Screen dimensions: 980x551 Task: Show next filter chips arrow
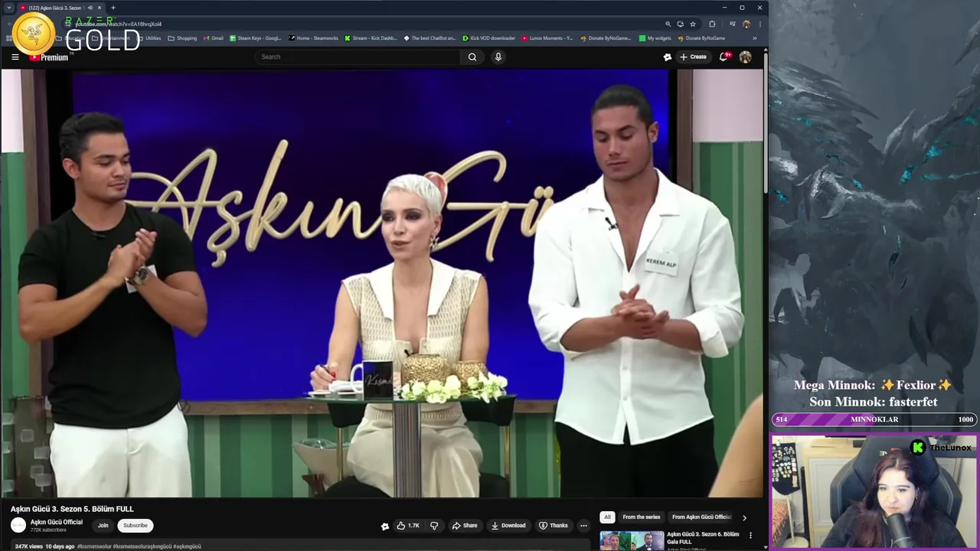click(x=744, y=517)
